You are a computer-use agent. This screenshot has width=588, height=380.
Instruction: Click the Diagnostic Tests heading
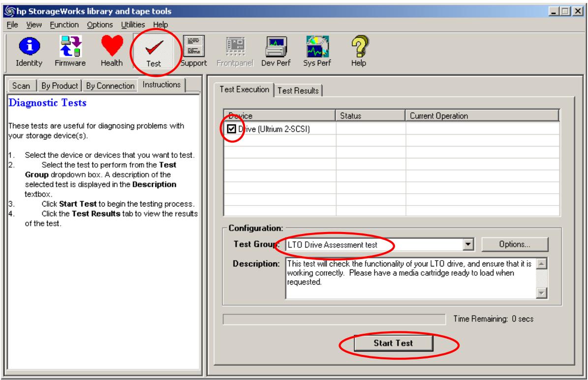(48, 103)
